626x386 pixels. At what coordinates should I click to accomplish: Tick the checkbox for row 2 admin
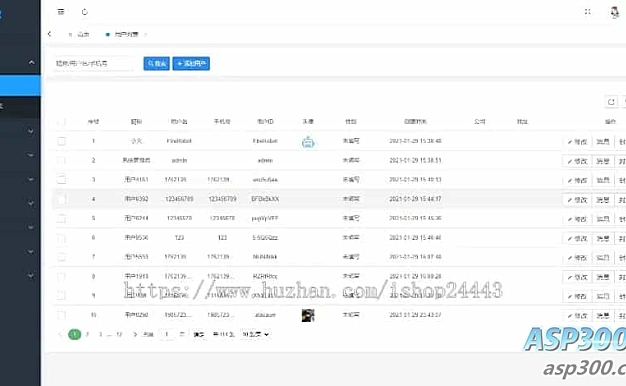pyautogui.click(x=61, y=160)
